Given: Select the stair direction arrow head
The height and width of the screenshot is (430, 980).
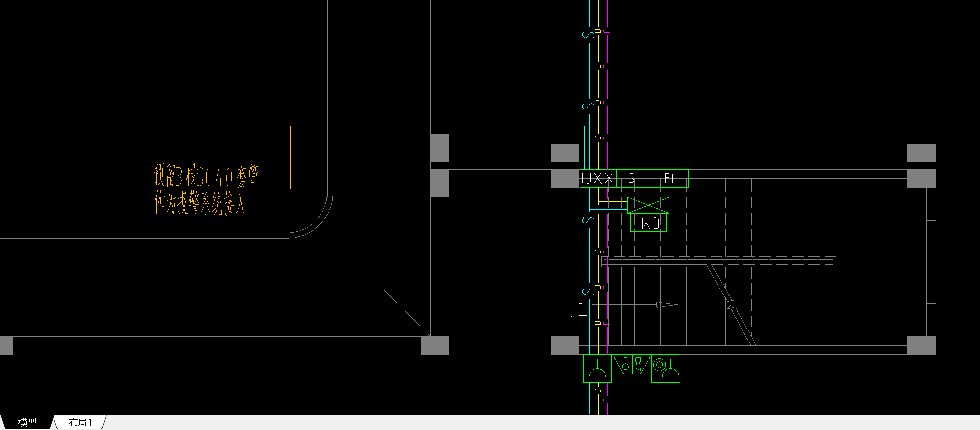Looking at the screenshot, I should point(666,305).
